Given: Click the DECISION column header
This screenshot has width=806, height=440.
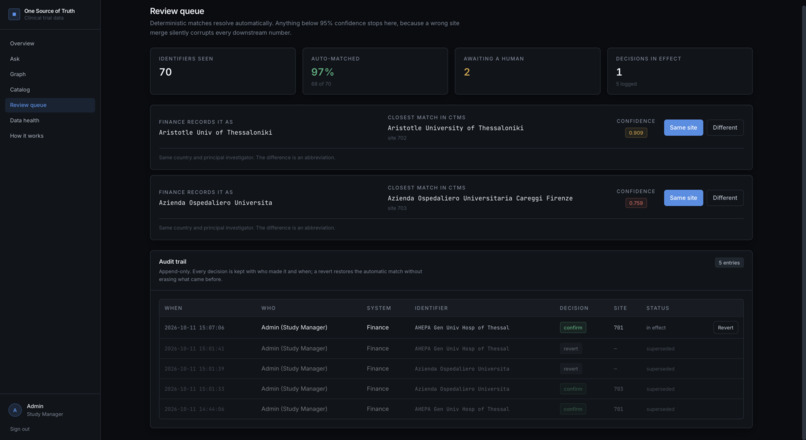Looking at the screenshot, I should click(574, 308).
